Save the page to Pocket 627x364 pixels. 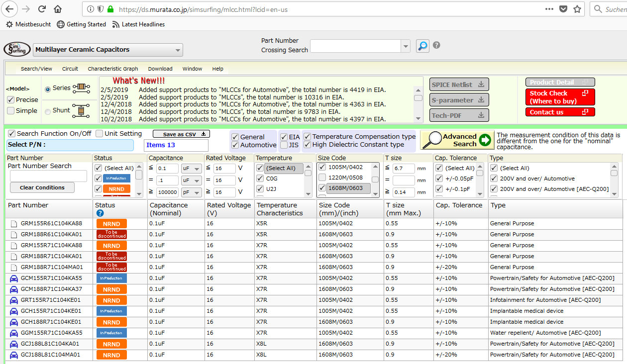563,9
